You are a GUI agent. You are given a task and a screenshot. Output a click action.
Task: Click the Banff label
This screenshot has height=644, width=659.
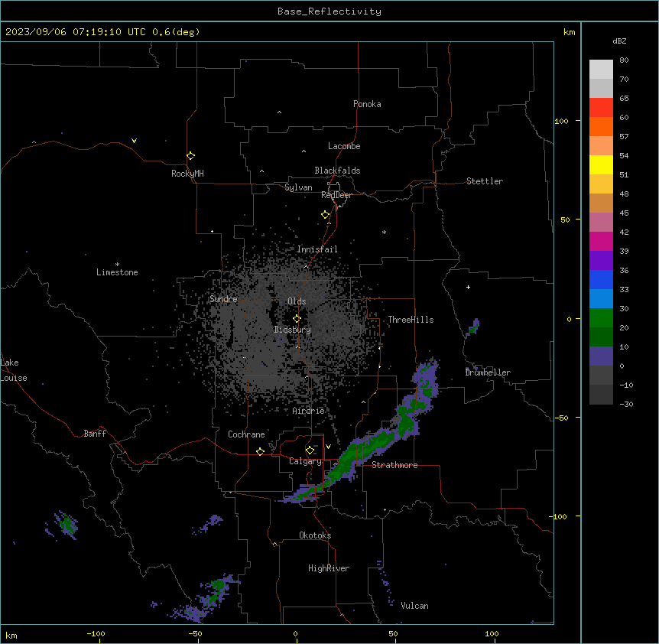[95, 434]
